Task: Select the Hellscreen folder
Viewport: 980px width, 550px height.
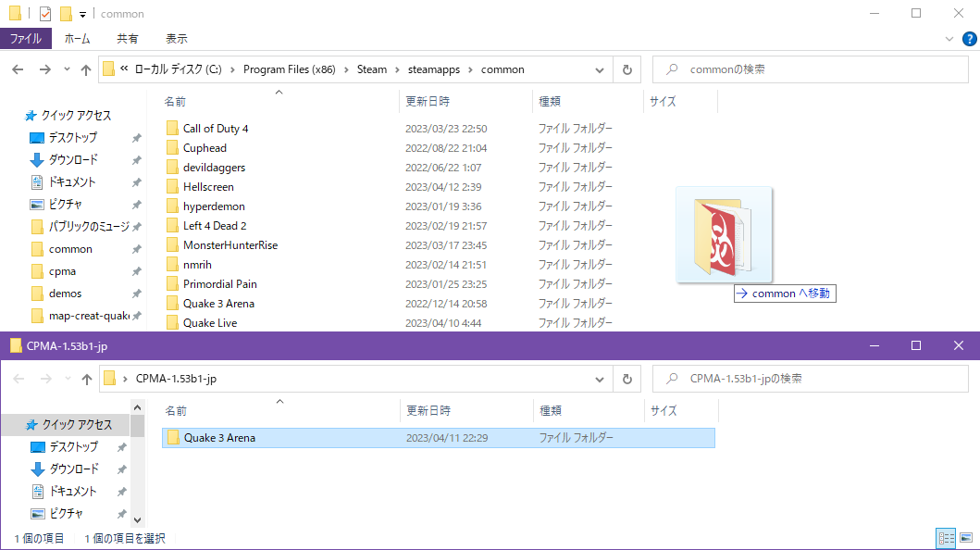Action: coord(208,187)
